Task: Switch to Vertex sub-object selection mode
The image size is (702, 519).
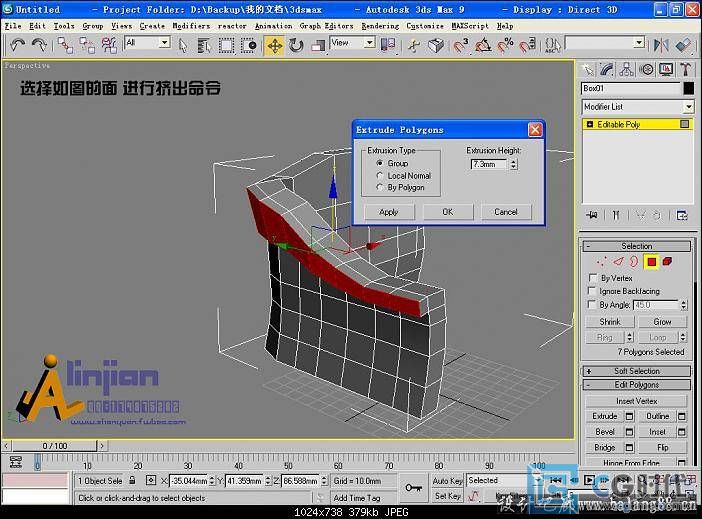Action: coord(602,262)
